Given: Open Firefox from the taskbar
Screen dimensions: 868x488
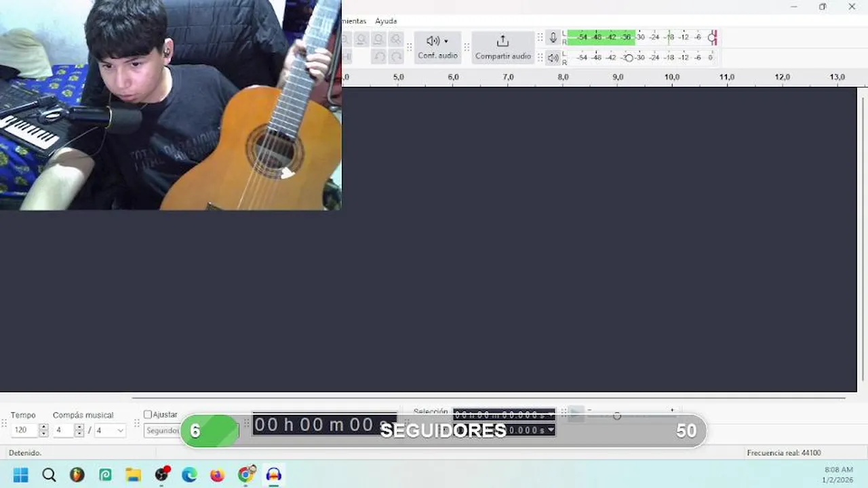Looking at the screenshot, I should (x=217, y=474).
